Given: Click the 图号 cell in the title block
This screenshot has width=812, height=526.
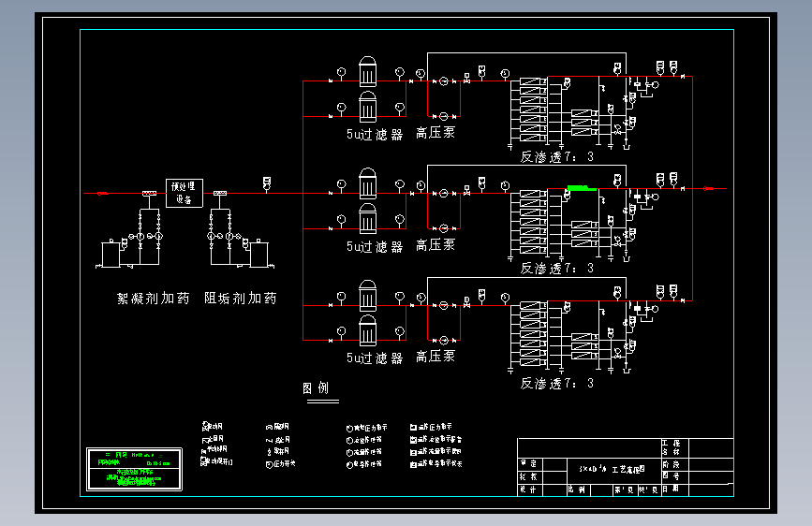Looking at the screenshot, I should tap(674, 476).
